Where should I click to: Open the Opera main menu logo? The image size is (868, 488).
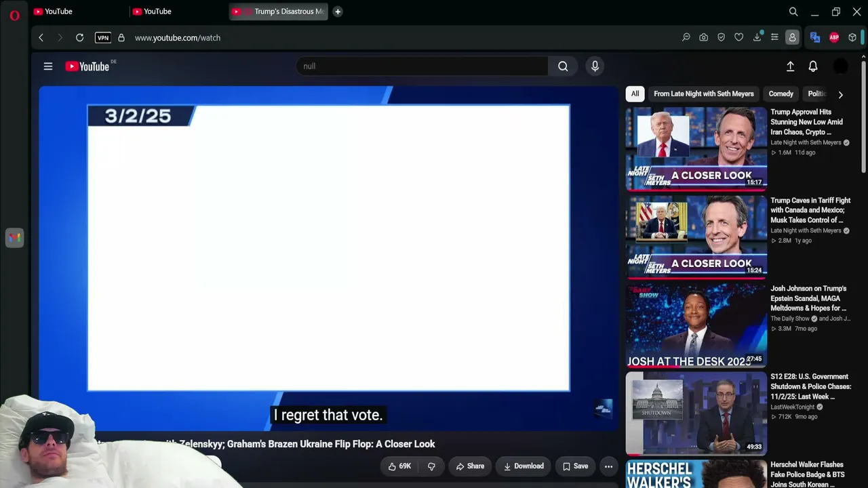click(14, 15)
